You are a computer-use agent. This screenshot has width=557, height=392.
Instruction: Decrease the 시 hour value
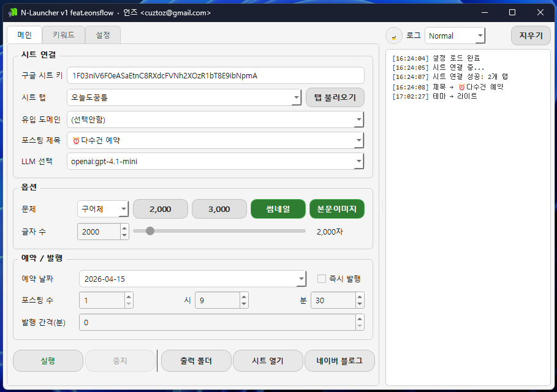[244, 304]
